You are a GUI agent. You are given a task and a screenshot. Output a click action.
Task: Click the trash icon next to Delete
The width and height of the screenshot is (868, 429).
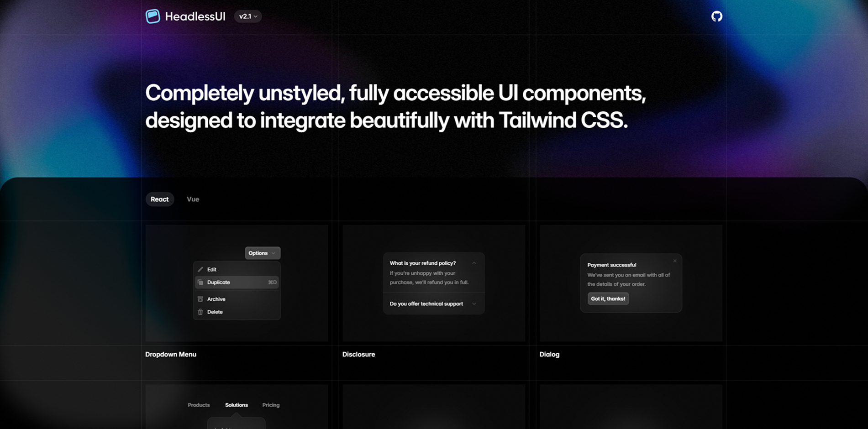click(x=200, y=312)
